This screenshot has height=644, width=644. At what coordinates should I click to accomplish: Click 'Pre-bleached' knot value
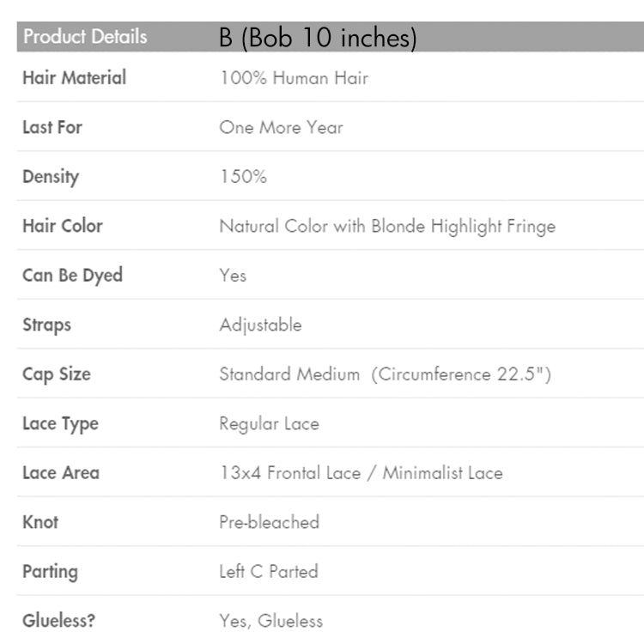pos(269,522)
